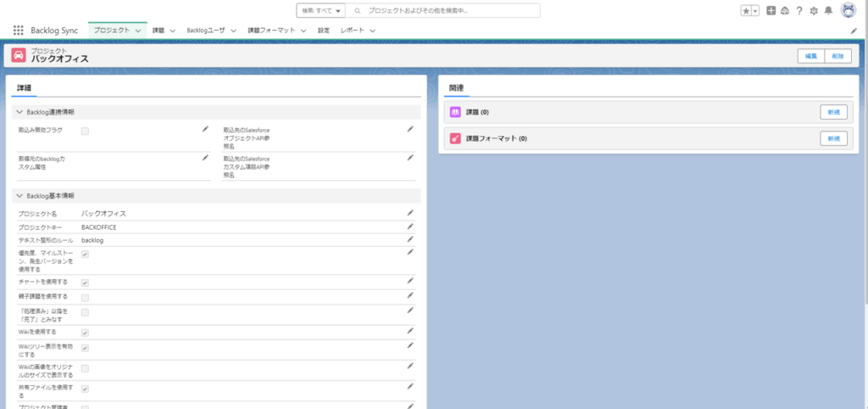
Task: Click the 削除 button
Action: [838, 56]
